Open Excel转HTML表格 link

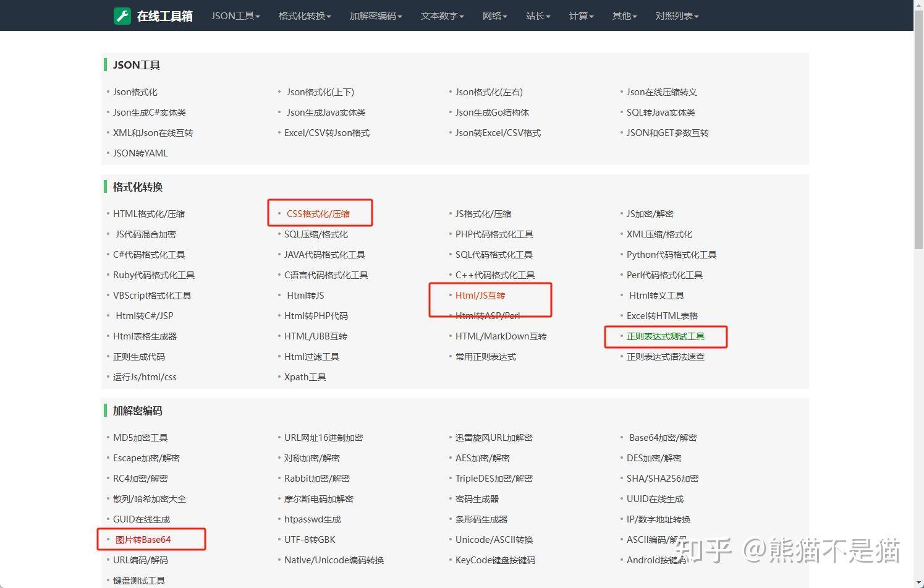click(663, 316)
